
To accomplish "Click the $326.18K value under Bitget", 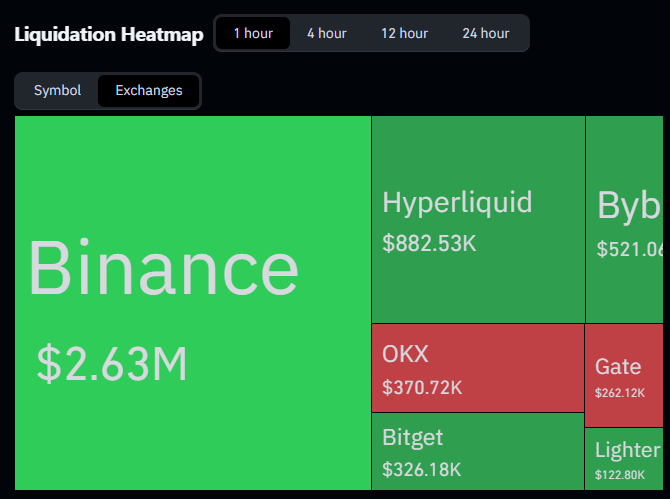I will pos(422,470).
